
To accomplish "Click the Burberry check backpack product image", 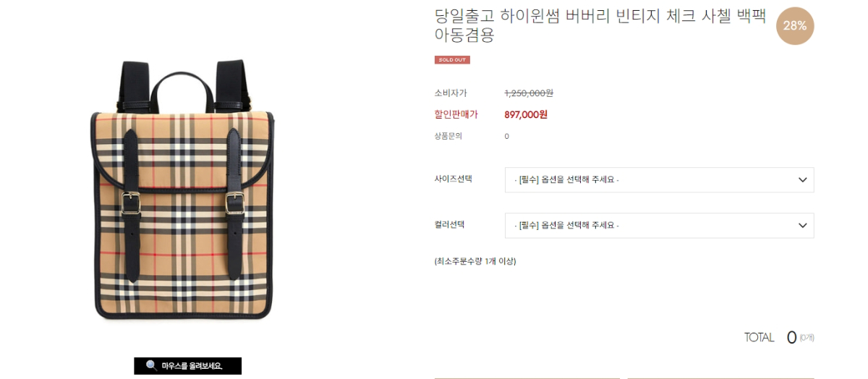I will pyautogui.click(x=182, y=189).
